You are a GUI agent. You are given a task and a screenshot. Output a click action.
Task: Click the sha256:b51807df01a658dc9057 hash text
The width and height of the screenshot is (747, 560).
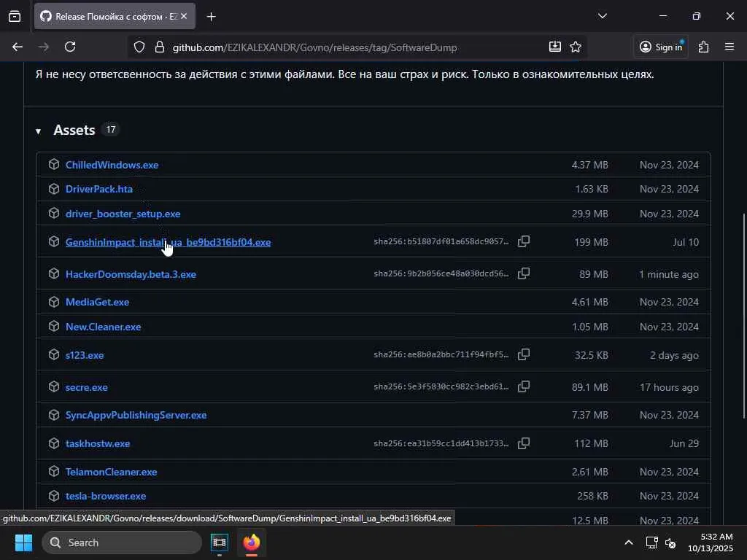click(441, 241)
